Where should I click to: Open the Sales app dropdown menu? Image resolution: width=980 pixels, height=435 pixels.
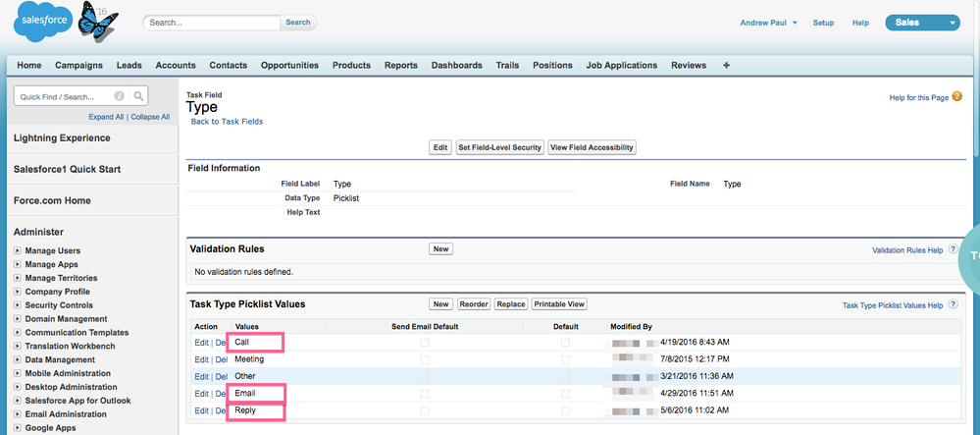921,23
